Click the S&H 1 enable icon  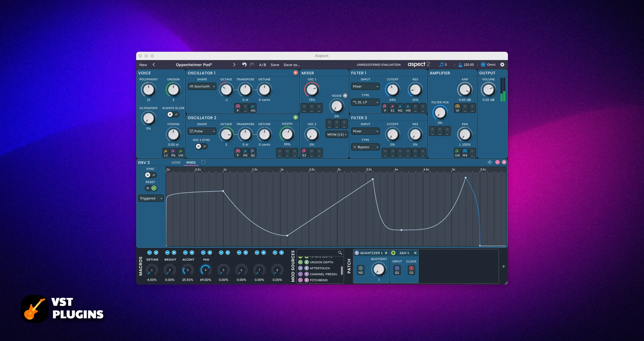tap(393, 253)
